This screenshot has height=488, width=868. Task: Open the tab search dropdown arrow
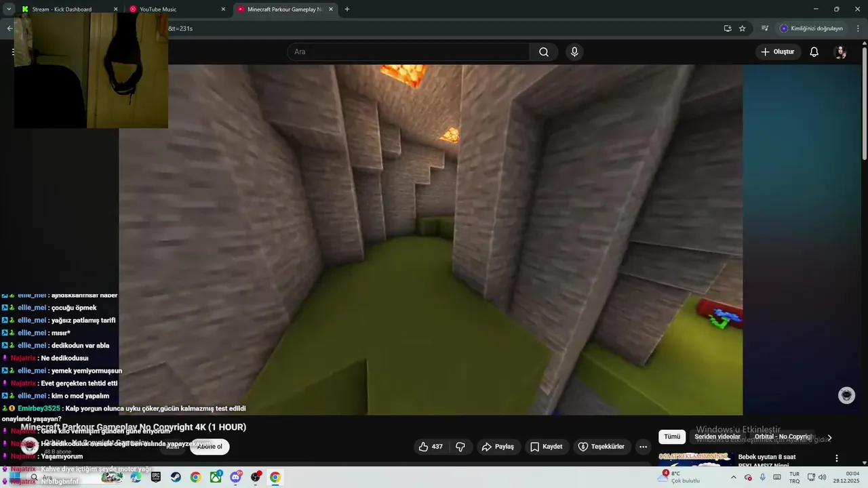[9, 9]
